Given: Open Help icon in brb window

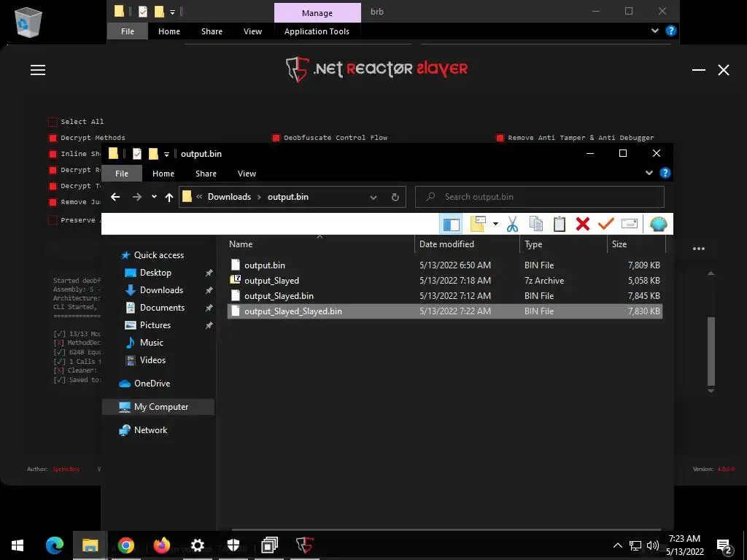Looking at the screenshot, I should pyautogui.click(x=671, y=31).
